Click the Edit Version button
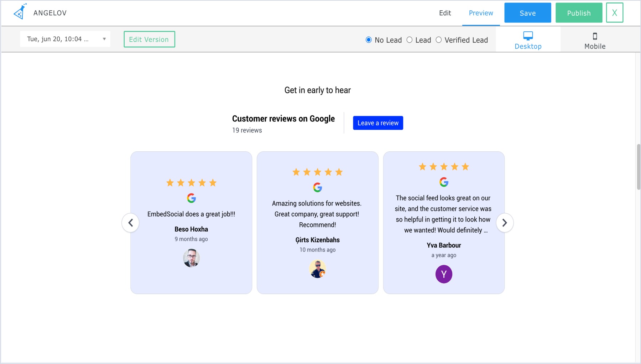The height and width of the screenshot is (364, 641). click(149, 39)
